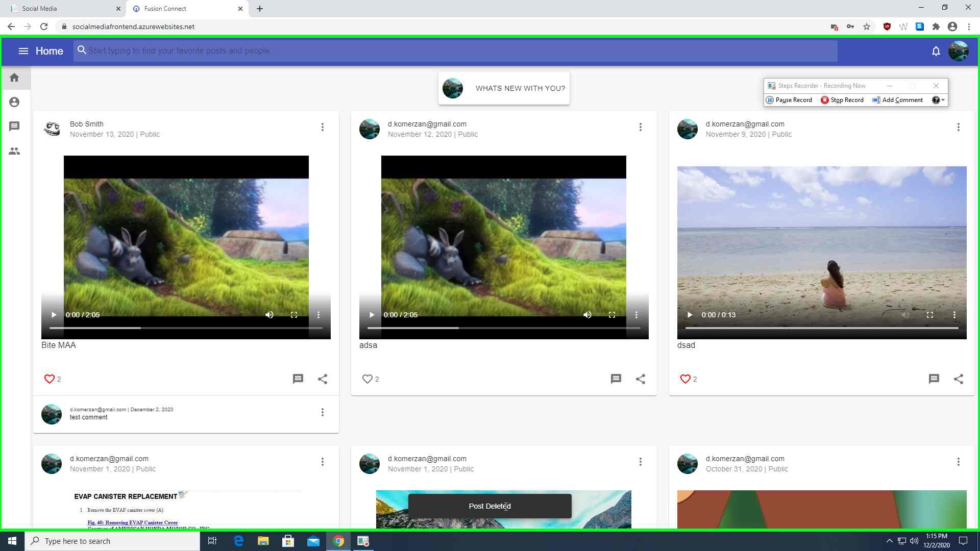Seek in adsa video progress bar
Screen dimensions: 980x551
pos(504,328)
